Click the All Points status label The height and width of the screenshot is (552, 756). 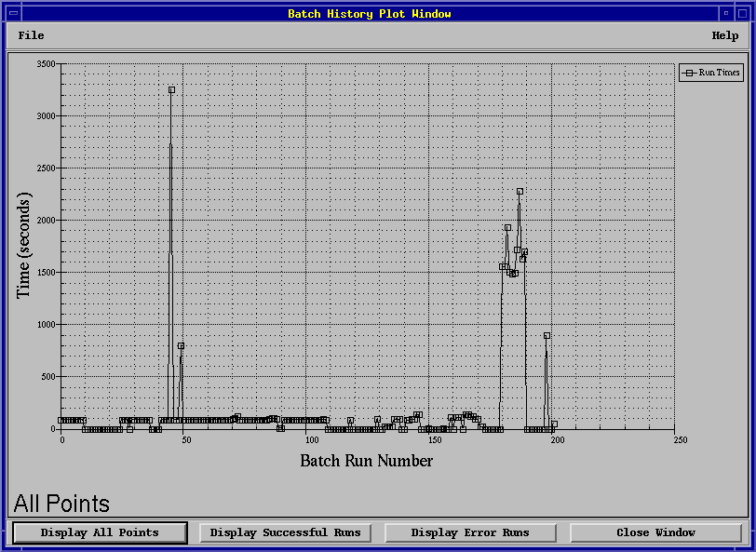pyautogui.click(x=61, y=504)
